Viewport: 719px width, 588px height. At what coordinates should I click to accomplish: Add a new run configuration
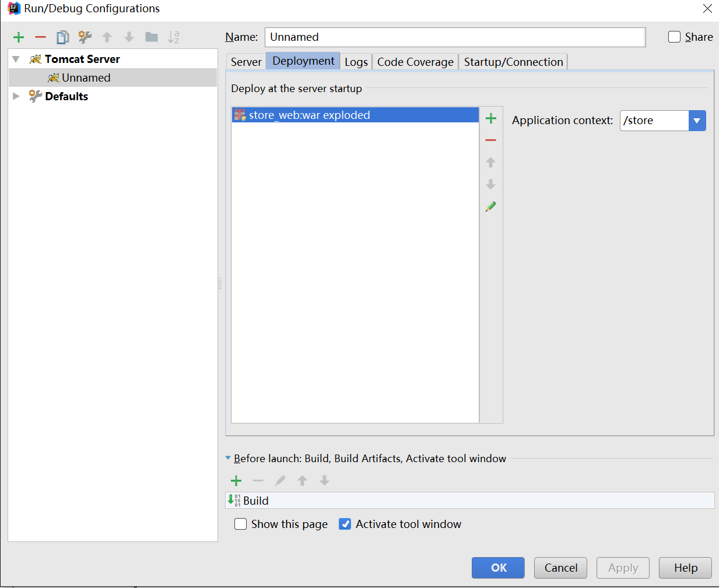point(19,37)
